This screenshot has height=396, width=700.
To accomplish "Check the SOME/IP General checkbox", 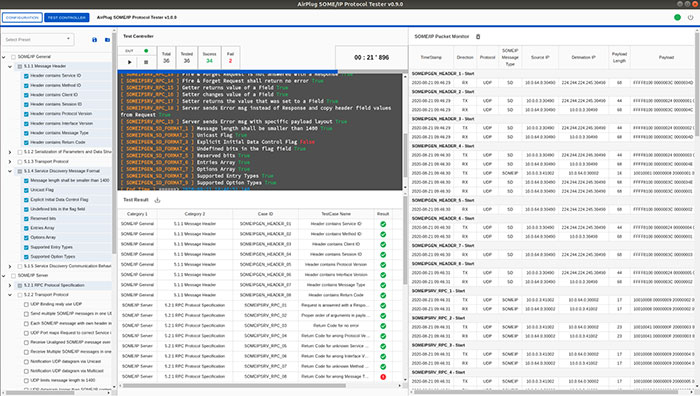I will click(x=13, y=57).
